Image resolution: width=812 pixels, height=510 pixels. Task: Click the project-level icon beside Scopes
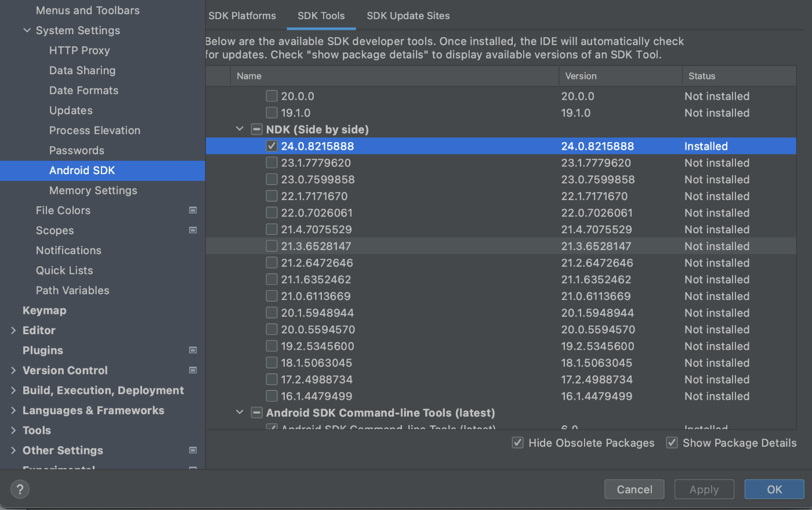193,230
